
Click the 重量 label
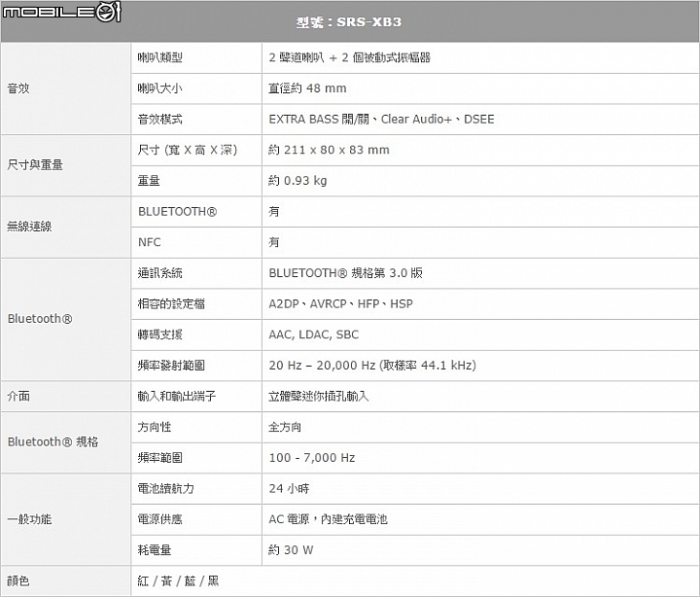[x=149, y=181]
